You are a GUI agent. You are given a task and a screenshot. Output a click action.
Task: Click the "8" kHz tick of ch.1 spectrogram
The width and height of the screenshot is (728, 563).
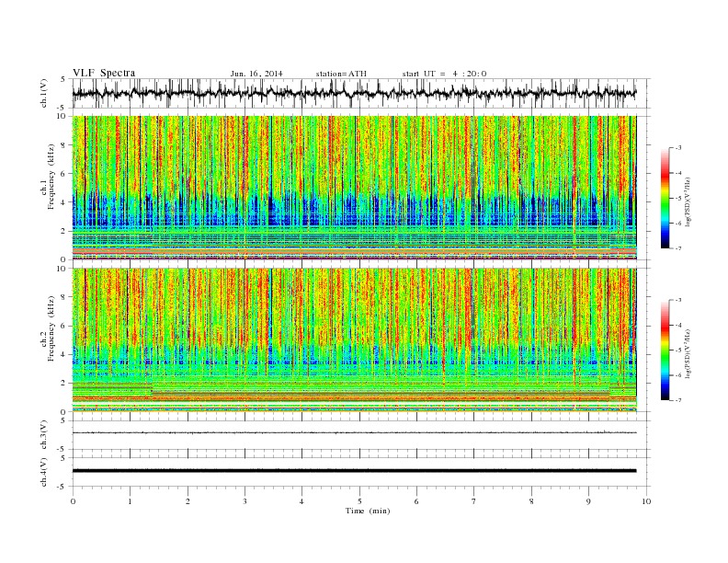pos(64,145)
